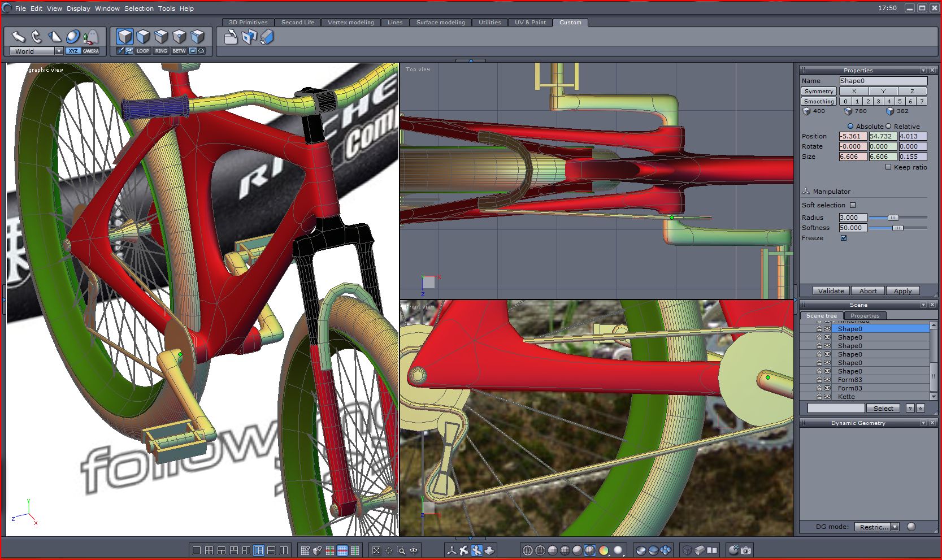Choose the Scale tool cone icon

[x=55, y=37]
